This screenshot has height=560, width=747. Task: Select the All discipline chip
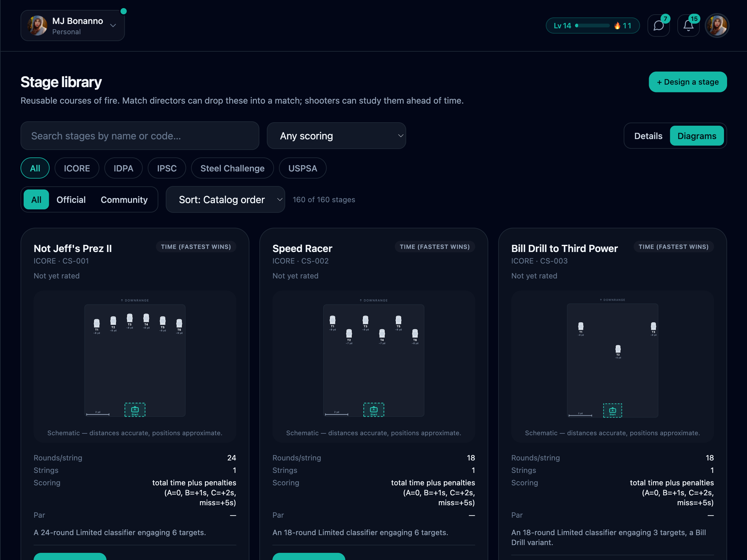tap(35, 168)
